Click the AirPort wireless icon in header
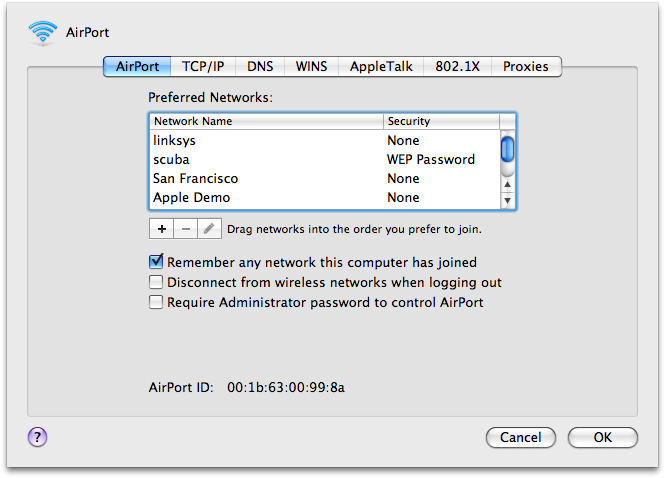The width and height of the screenshot is (665, 478). point(43,32)
